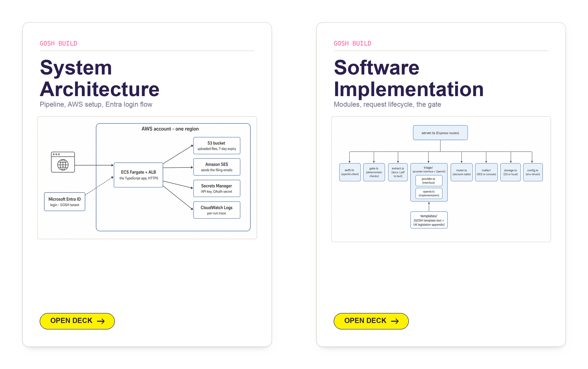Screen dimensions: 588x369
Task: Click the config.ts module box
Action: click(x=533, y=172)
